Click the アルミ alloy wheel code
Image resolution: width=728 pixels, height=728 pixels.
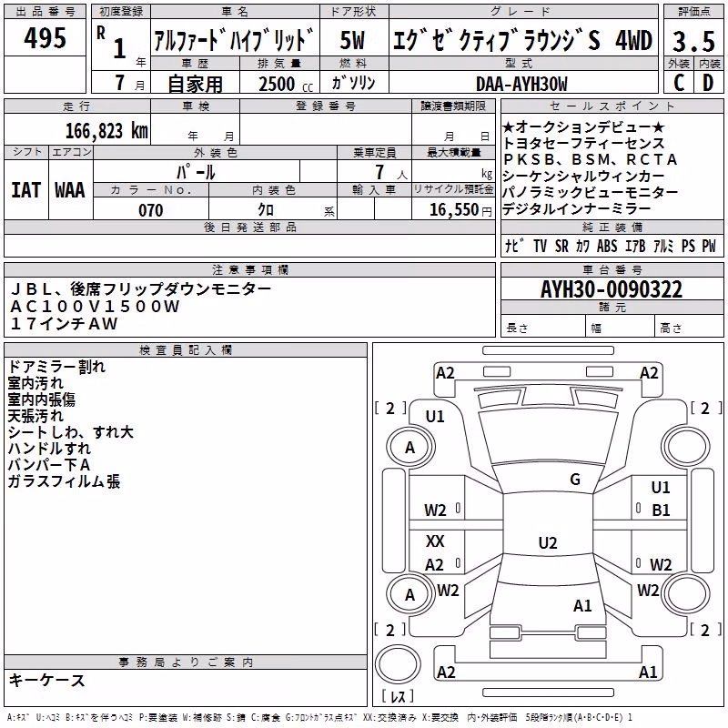pos(663,246)
